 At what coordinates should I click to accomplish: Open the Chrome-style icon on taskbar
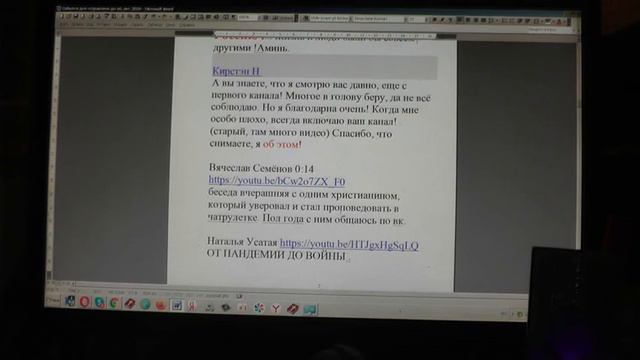[x=114, y=303]
